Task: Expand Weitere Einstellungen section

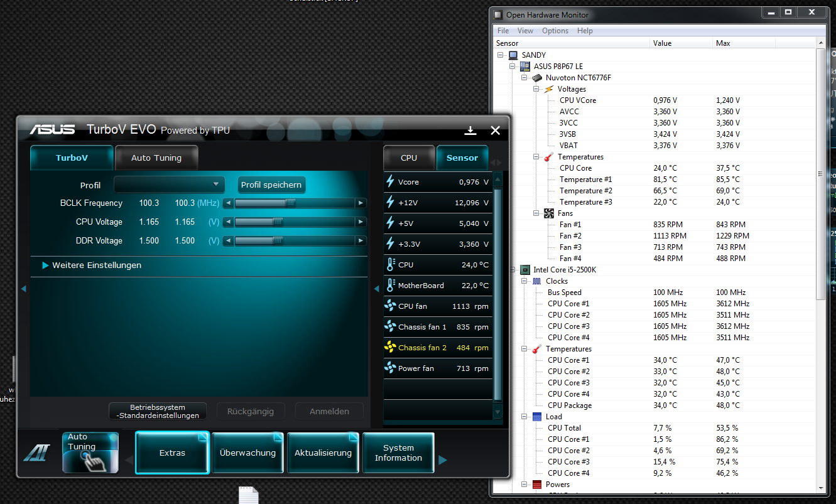Action: (92, 265)
